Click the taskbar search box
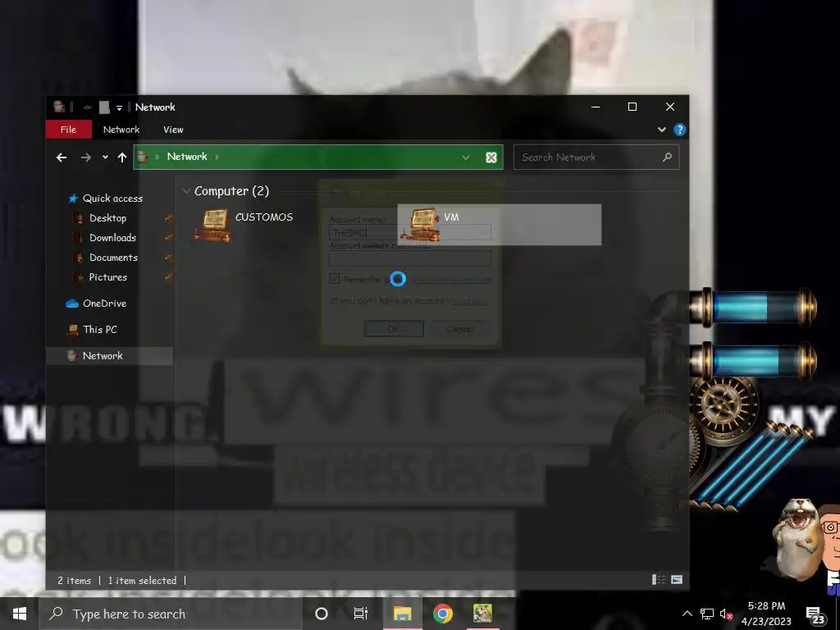Image resolution: width=840 pixels, height=630 pixels. (x=171, y=614)
